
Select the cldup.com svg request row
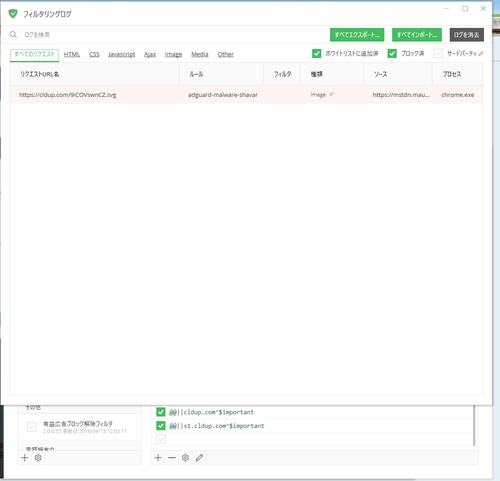tap(246, 95)
